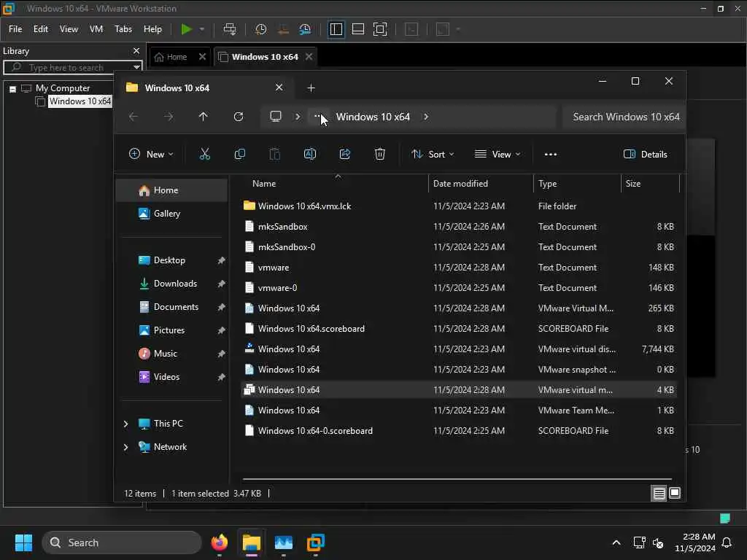This screenshot has height=560, width=747.
Task: Open the VM menu
Action: click(x=96, y=29)
